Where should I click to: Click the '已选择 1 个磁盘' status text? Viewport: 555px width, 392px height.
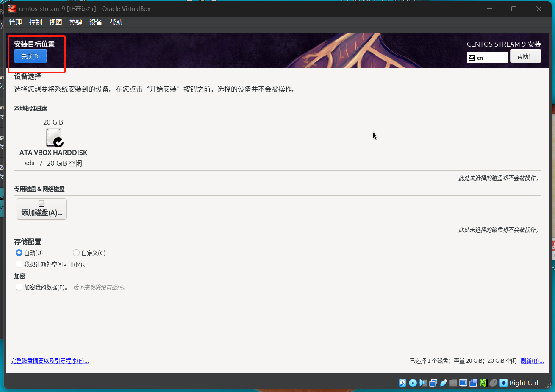[430, 361]
